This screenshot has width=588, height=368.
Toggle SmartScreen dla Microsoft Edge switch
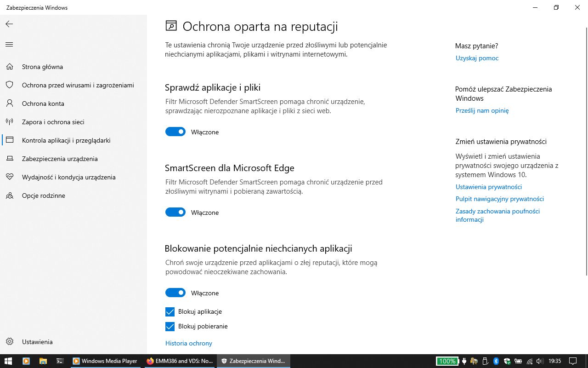[175, 213]
